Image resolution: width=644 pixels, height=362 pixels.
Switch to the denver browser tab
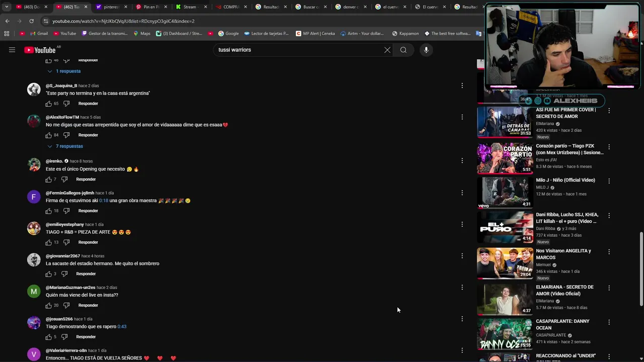(350, 7)
